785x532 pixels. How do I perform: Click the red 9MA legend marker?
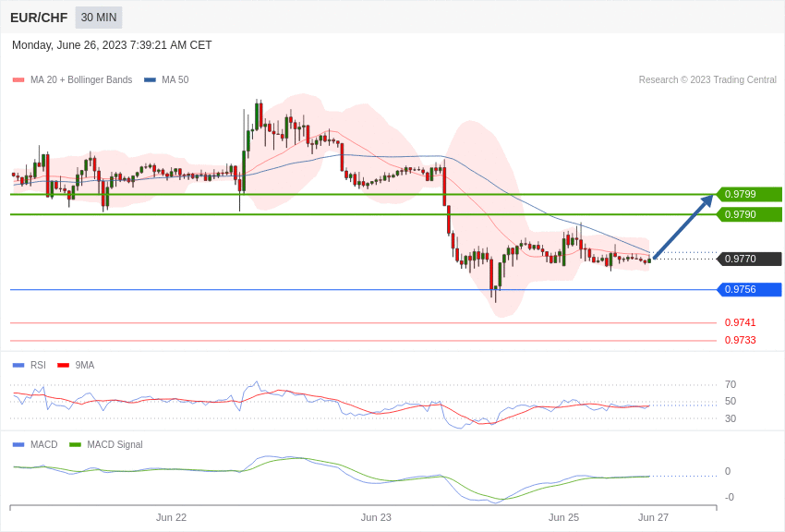[64, 366]
